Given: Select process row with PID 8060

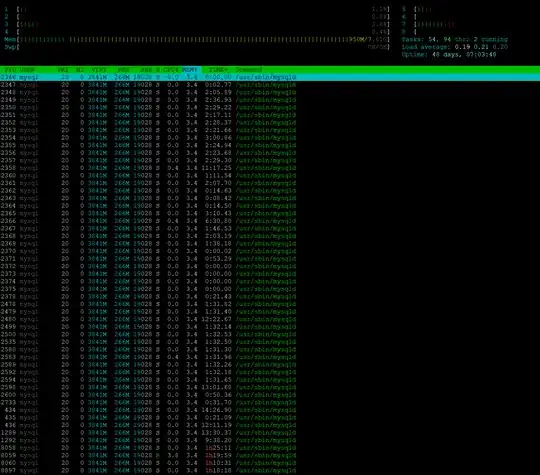Looking at the screenshot, I should coord(148,463).
